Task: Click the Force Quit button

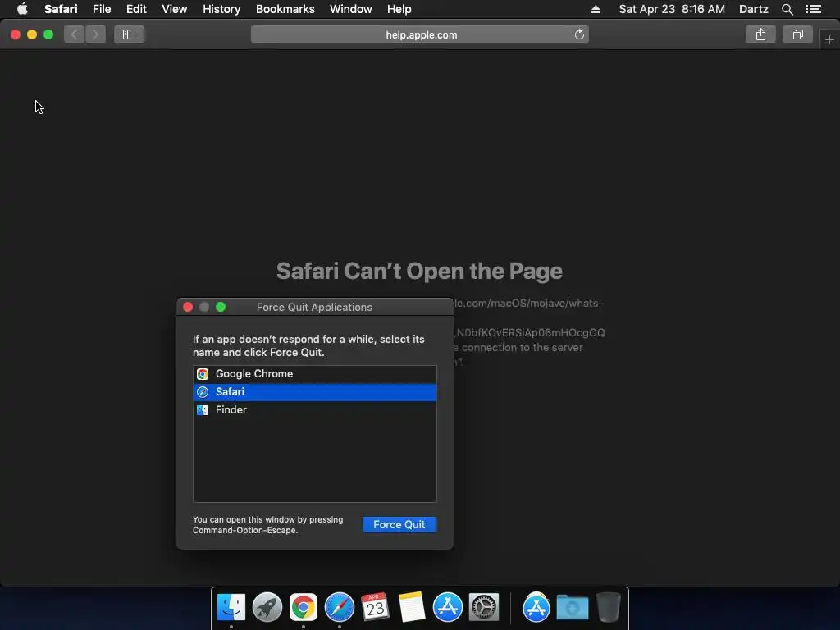Action: tap(399, 524)
